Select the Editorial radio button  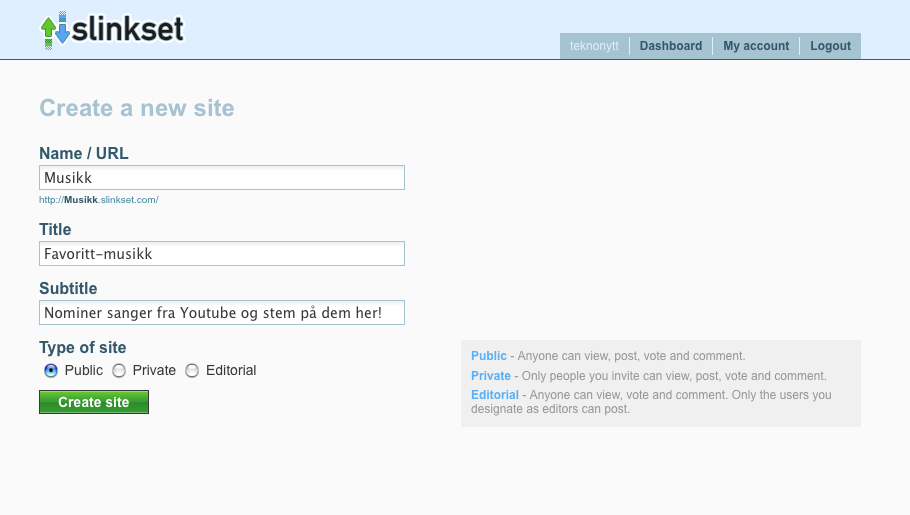coord(192,370)
